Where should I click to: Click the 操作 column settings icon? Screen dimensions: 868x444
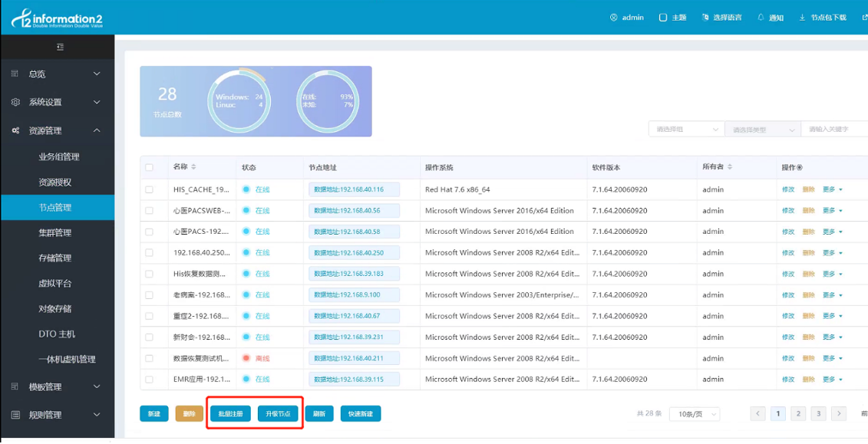800,167
